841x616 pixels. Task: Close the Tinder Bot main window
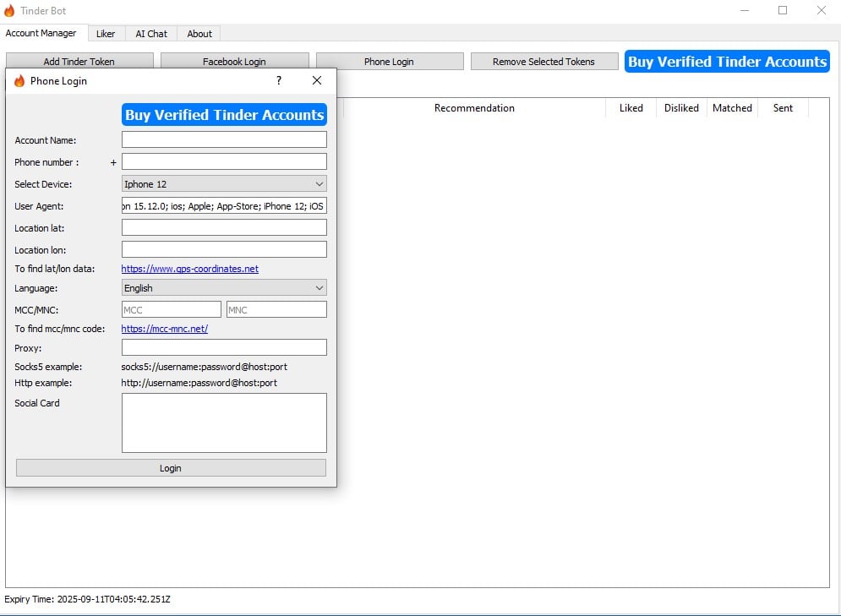tap(822, 10)
